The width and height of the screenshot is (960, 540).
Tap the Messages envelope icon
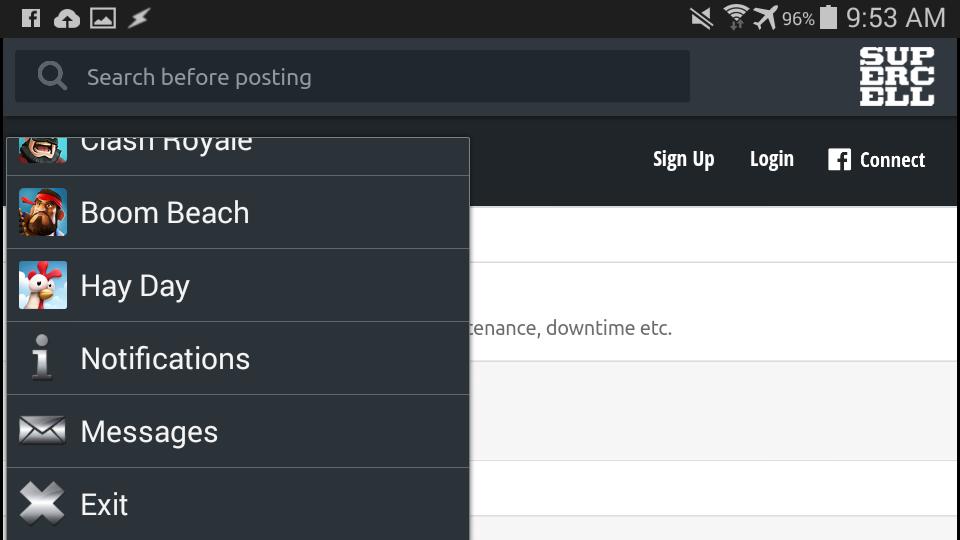point(42,431)
